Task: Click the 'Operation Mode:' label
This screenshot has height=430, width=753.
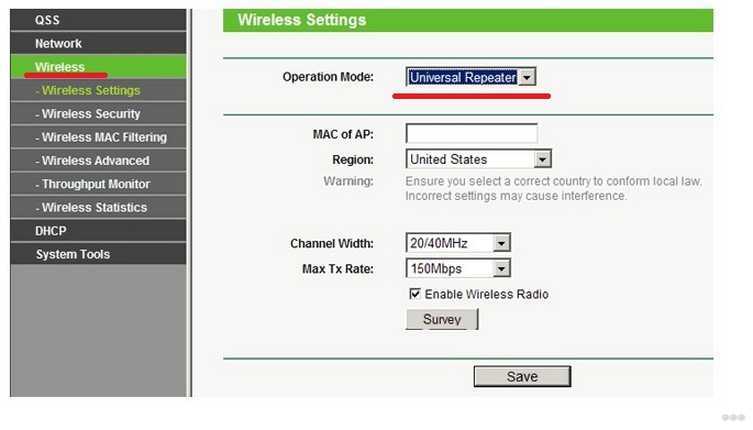Action: [328, 77]
